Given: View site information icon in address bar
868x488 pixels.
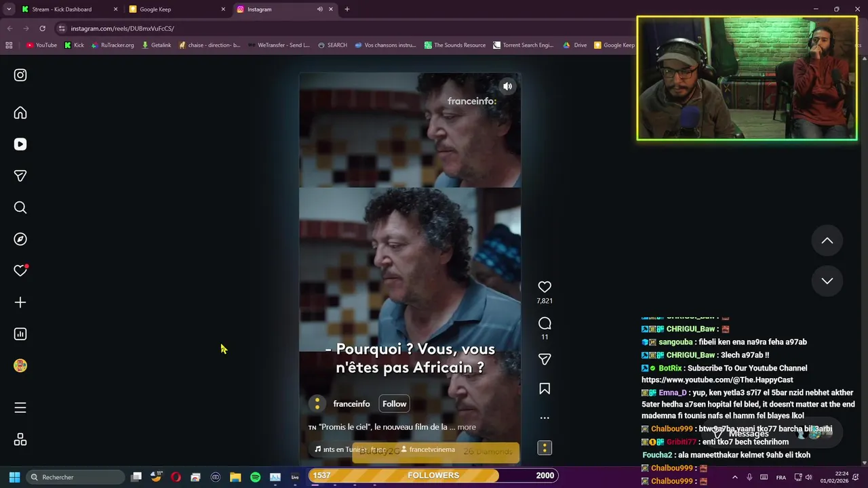Looking at the screenshot, I should (62, 28).
